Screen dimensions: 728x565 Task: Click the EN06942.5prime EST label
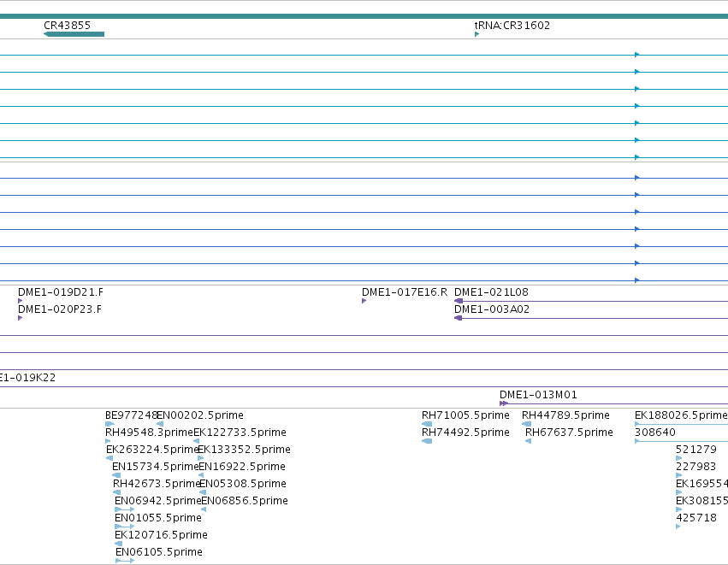point(158,501)
